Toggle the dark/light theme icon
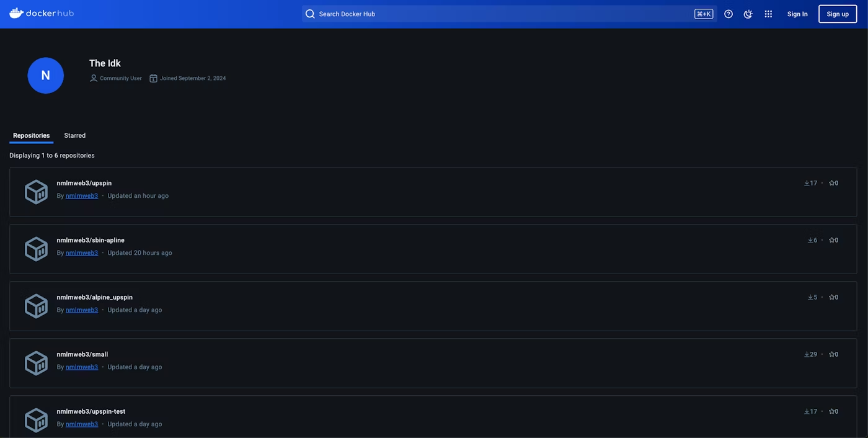 (x=748, y=14)
